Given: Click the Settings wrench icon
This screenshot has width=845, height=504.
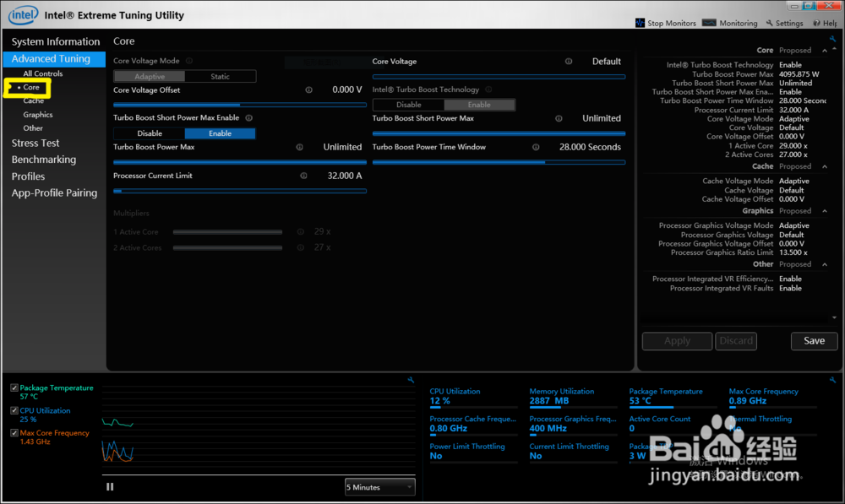Looking at the screenshot, I should [770, 23].
